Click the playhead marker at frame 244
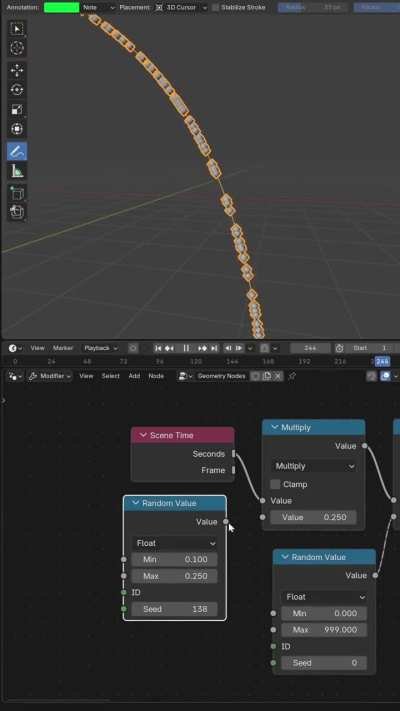The image size is (400, 711). click(x=382, y=361)
